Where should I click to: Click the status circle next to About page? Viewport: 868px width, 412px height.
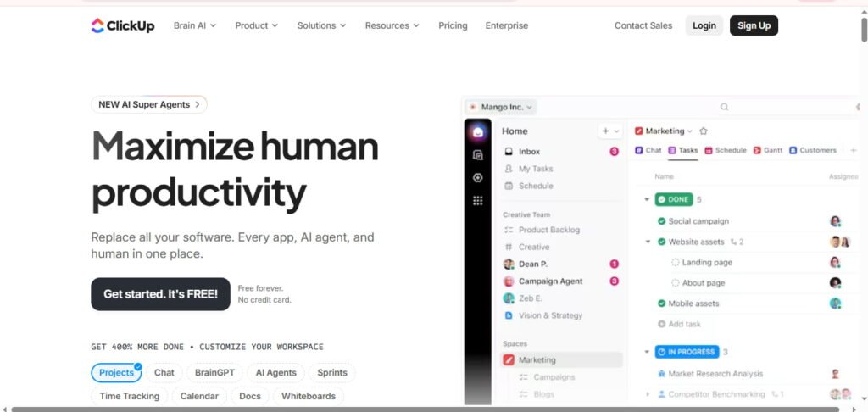pyautogui.click(x=675, y=283)
